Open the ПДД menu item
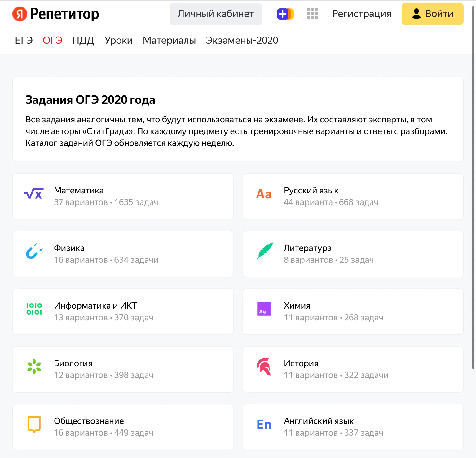 pyautogui.click(x=83, y=40)
